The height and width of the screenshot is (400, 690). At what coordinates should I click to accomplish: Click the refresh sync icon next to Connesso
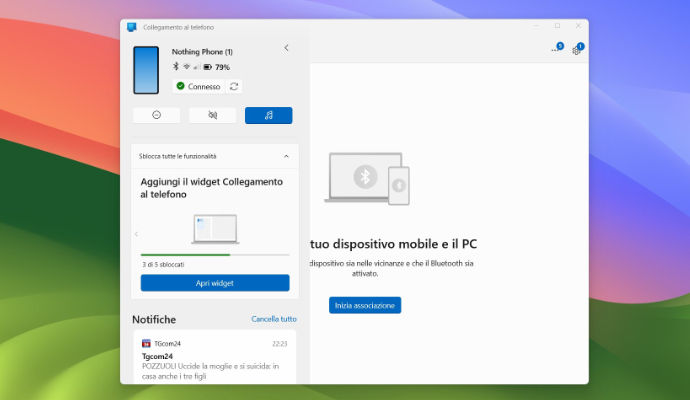point(234,86)
